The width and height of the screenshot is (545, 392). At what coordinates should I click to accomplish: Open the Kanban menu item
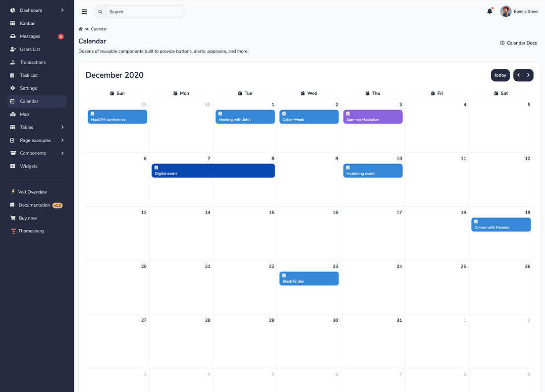coord(37,23)
